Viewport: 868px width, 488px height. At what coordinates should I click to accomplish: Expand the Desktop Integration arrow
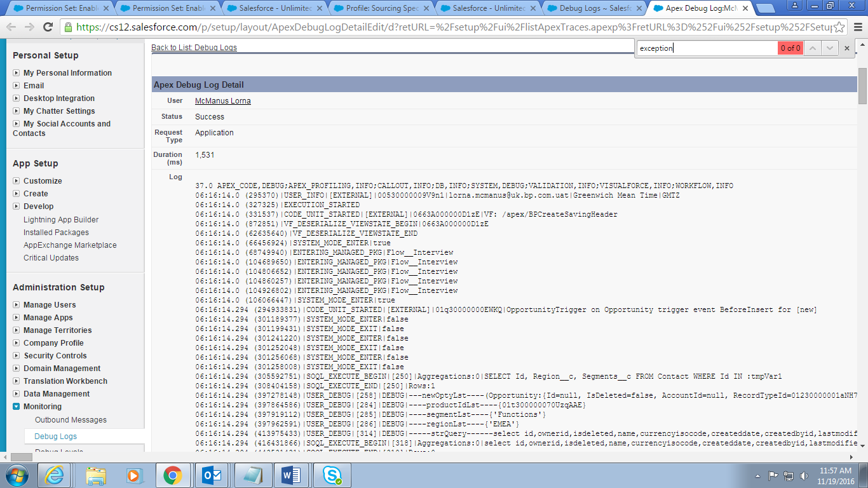click(16, 98)
